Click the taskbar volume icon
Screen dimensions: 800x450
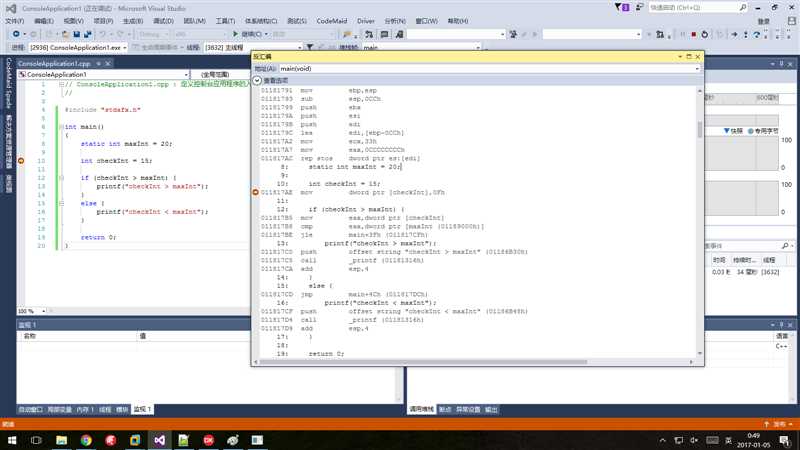[x=694, y=440]
